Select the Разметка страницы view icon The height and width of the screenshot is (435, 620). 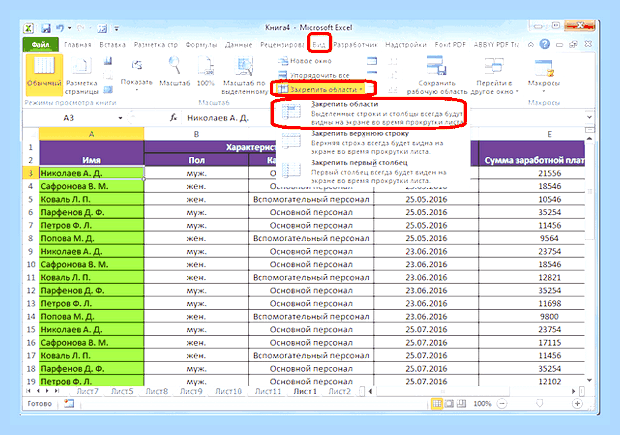(82, 75)
